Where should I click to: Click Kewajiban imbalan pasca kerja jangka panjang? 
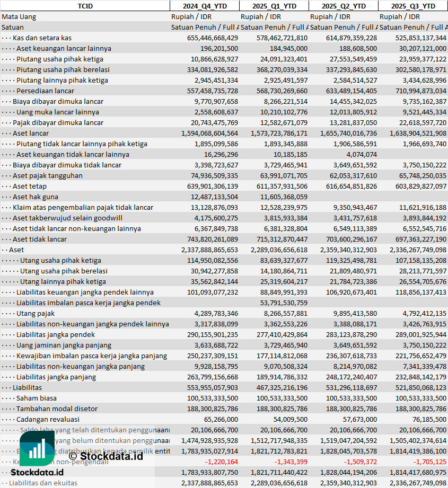pos(92,355)
